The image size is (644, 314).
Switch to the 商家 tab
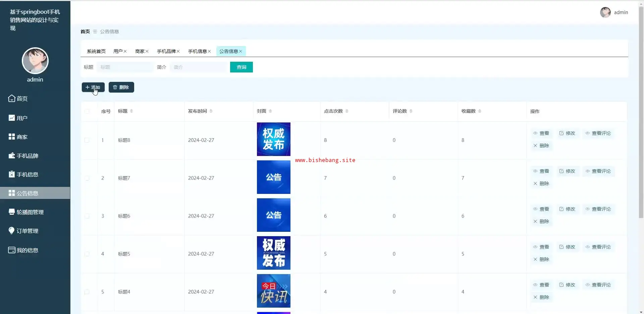pos(140,51)
